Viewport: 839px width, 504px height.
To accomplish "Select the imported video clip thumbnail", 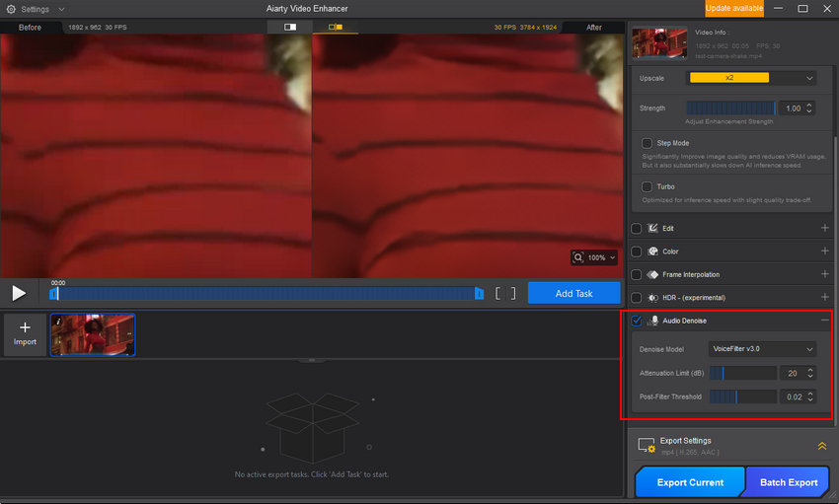I will tap(93, 334).
